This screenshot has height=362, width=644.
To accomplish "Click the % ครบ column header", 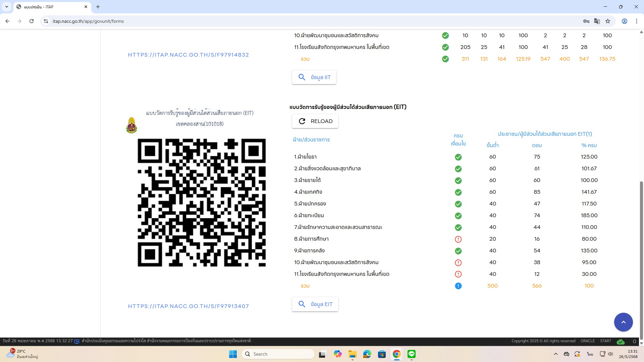I will pyautogui.click(x=589, y=145).
